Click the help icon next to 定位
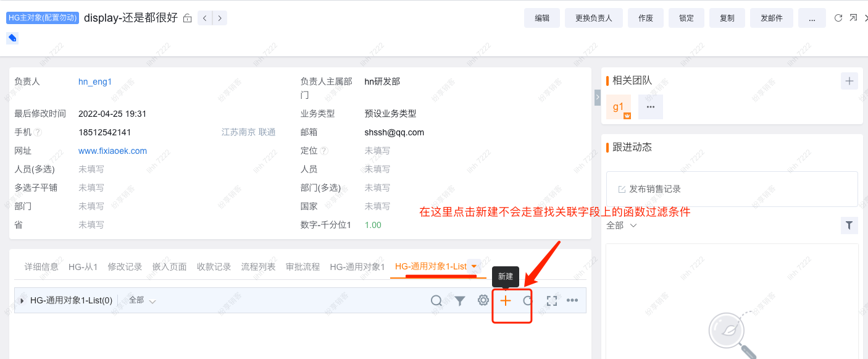The image size is (868, 359). 324,151
